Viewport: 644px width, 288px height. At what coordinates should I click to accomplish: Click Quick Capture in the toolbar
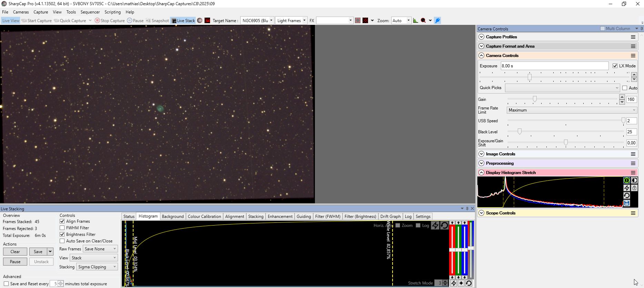click(x=70, y=21)
